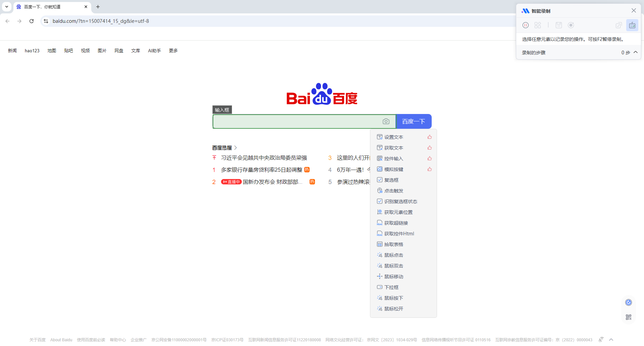The height and width of the screenshot is (346, 644).
Task: Click the checkbox copy icon in recorder toolbar
Action: point(619,25)
